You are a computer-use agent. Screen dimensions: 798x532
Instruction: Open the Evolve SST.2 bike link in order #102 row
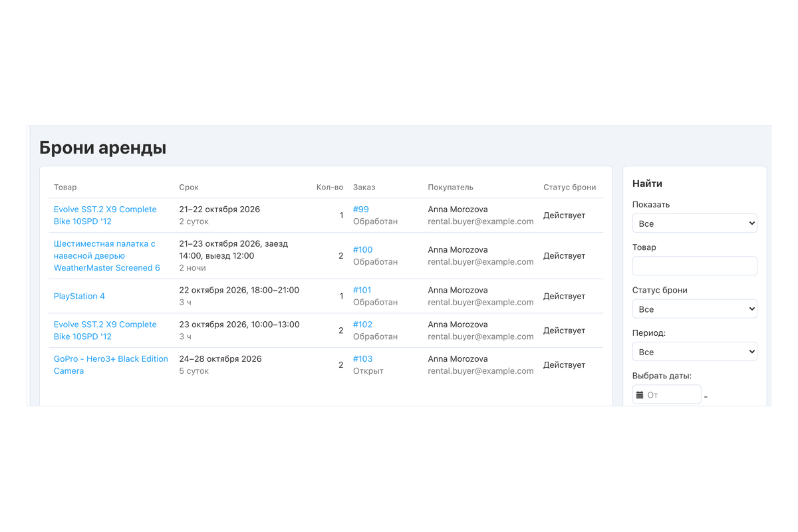click(x=105, y=331)
